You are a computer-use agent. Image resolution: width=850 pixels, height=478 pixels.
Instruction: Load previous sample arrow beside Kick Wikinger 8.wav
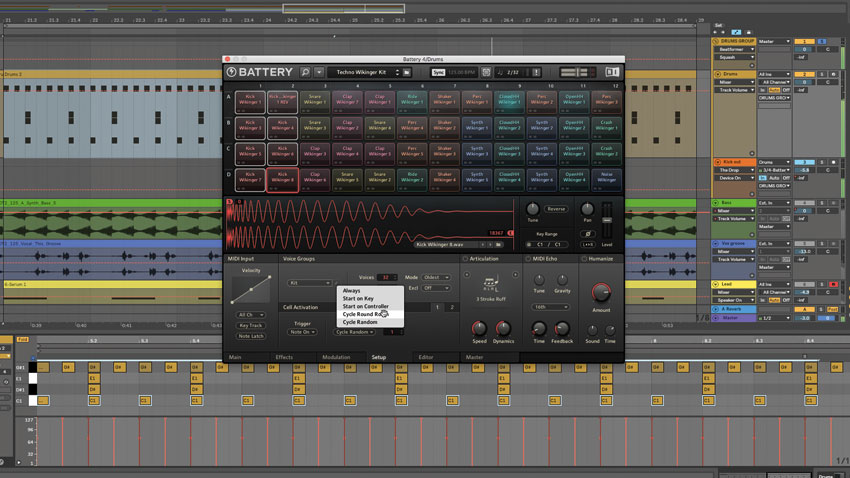[482, 244]
